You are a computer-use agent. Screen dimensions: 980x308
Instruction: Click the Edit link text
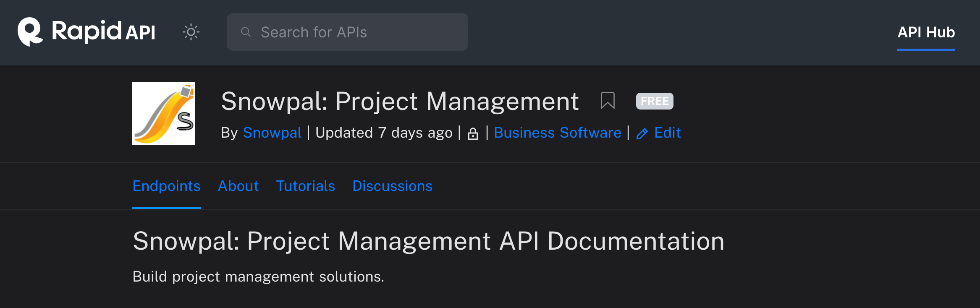point(668,133)
